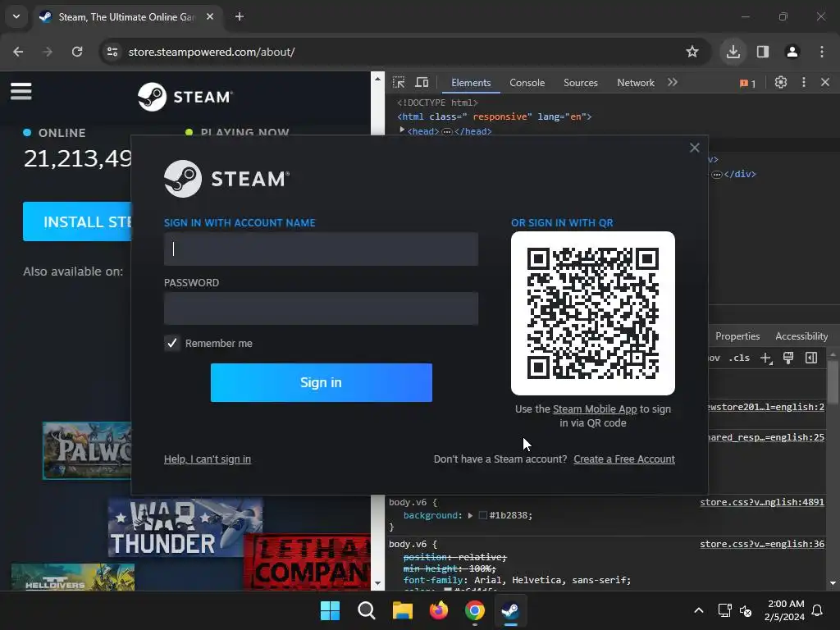Screen dimensions: 840x630
Task: Open the Lethal Company game banner
Action: 307,561
